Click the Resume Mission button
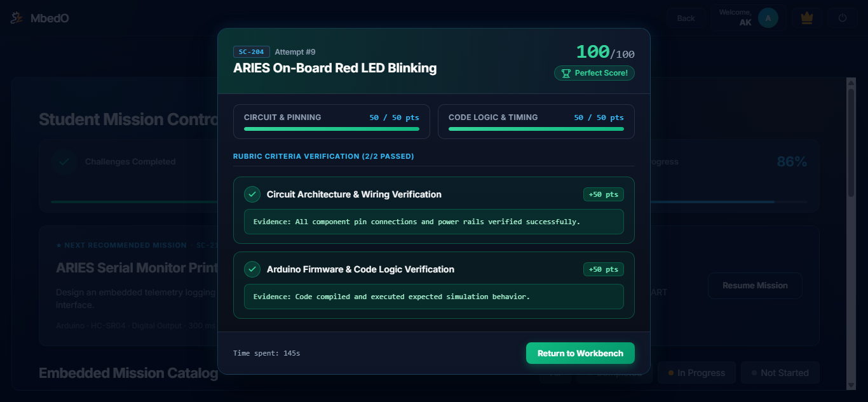The height and width of the screenshot is (402, 868). [x=755, y=286]
